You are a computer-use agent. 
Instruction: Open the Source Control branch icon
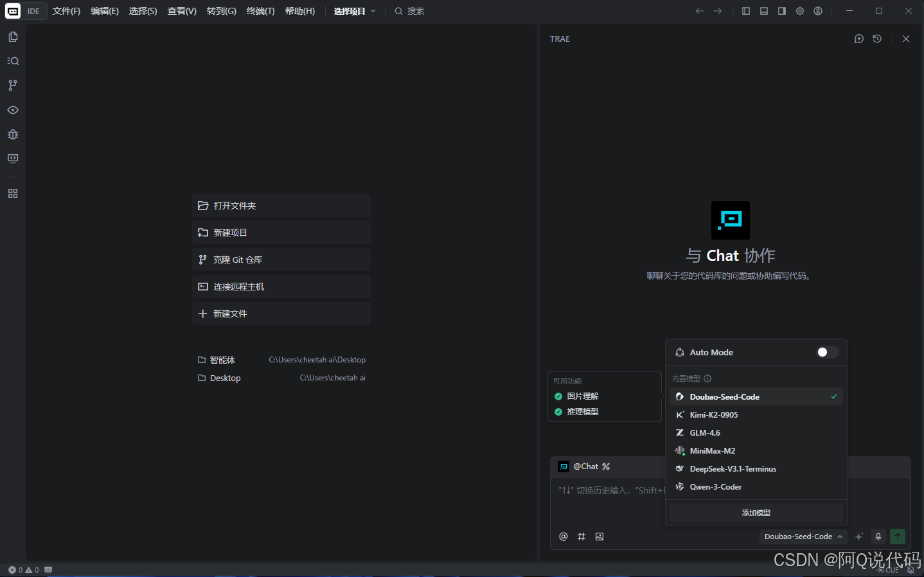(x=13, y=85)
